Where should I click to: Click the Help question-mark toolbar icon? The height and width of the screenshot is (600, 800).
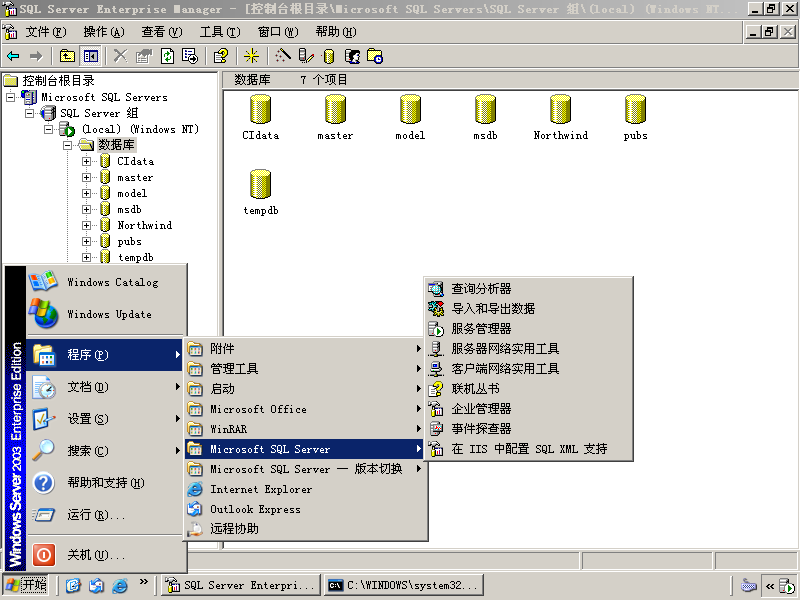pos(221,56)
